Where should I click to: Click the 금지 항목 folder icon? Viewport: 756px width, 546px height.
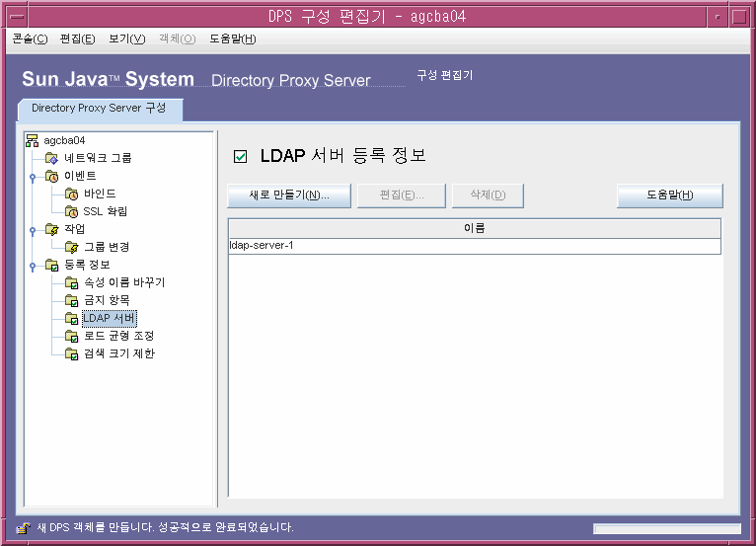pos(71,300)
